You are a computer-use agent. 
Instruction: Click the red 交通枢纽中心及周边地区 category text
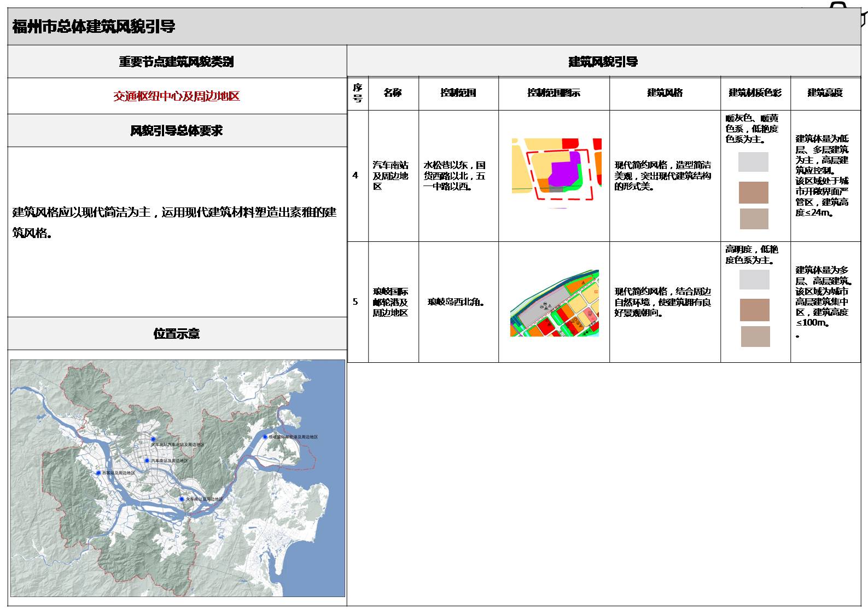[177, 96]
